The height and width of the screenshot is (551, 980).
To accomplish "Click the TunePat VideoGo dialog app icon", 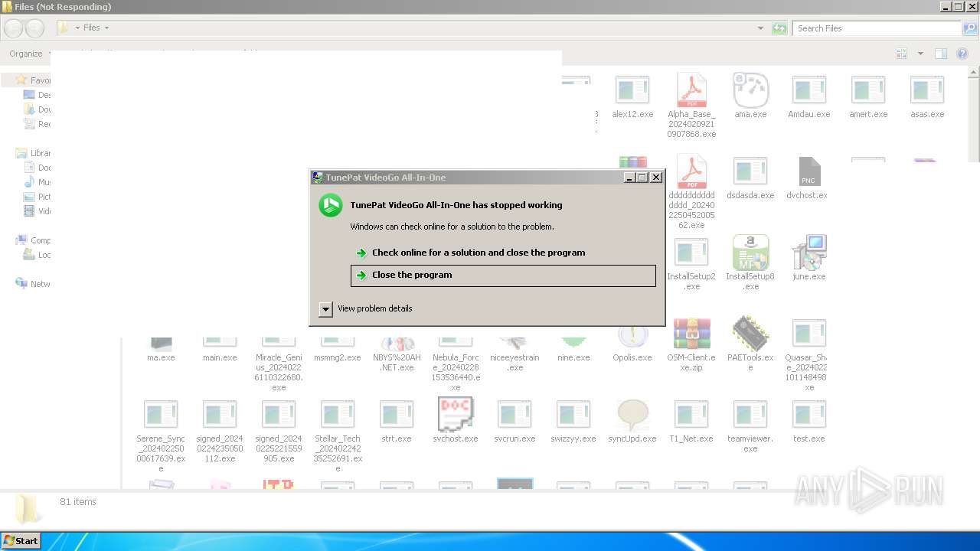I will tap(331, 205).
